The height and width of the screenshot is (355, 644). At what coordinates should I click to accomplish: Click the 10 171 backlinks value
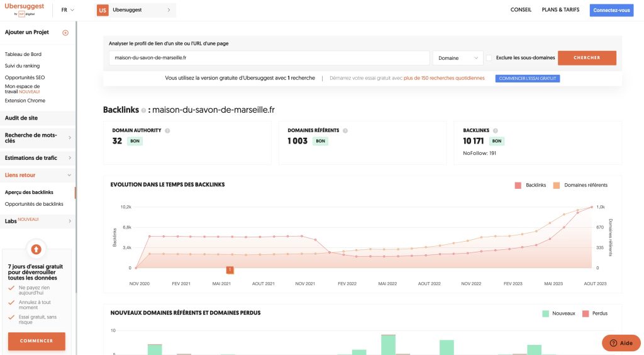[473, 141]
